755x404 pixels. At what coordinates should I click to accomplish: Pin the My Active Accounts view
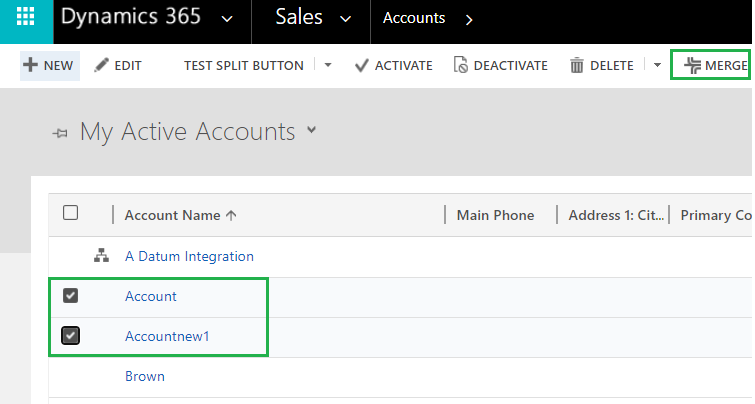pos(60,133)
